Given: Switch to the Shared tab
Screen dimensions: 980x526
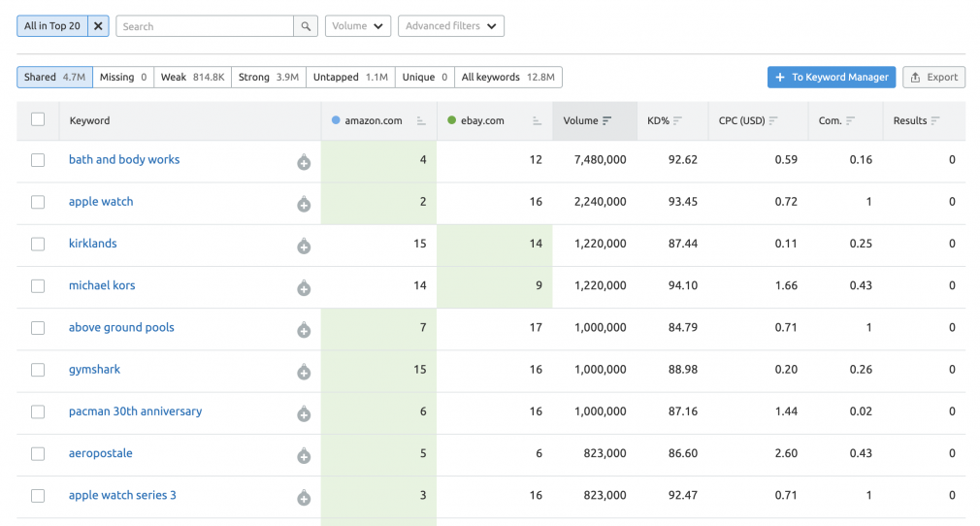Looking at the screenshot, I should [x=55, y=77].
